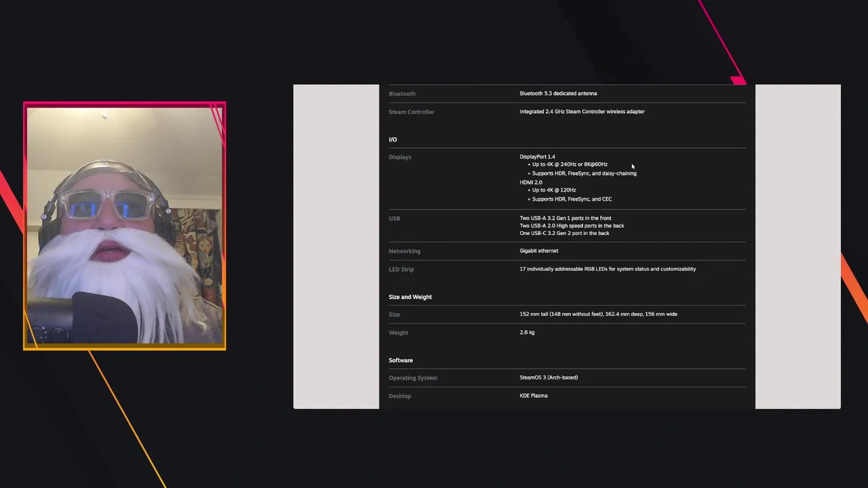Select the 'Bluetooth' spec label
This screenshot has width=868, height=488.
coord(402,94)
